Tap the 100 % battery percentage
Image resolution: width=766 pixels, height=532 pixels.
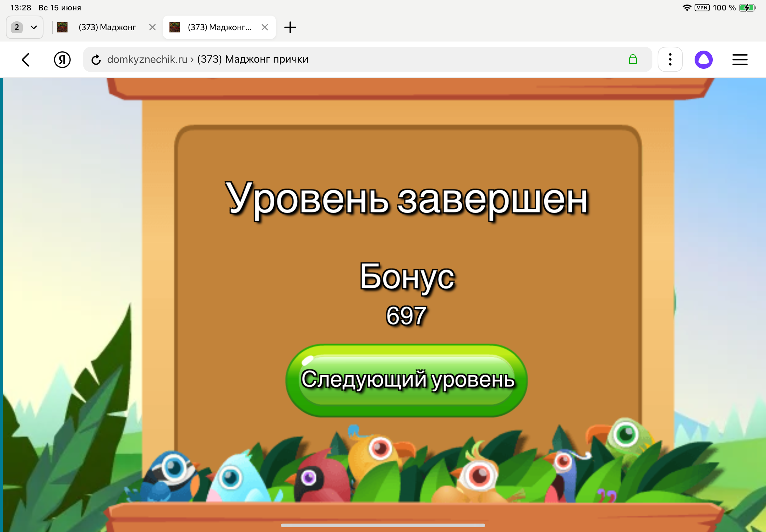[724, 8]
